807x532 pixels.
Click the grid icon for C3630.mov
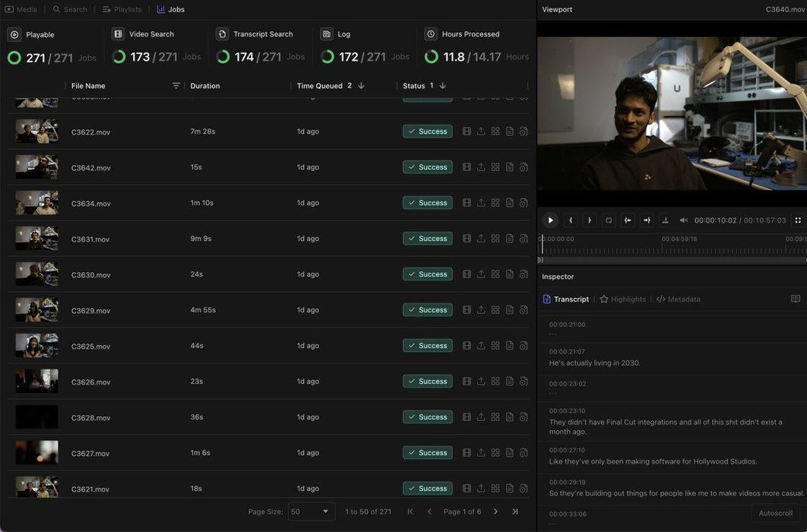(x=495, y=274)
